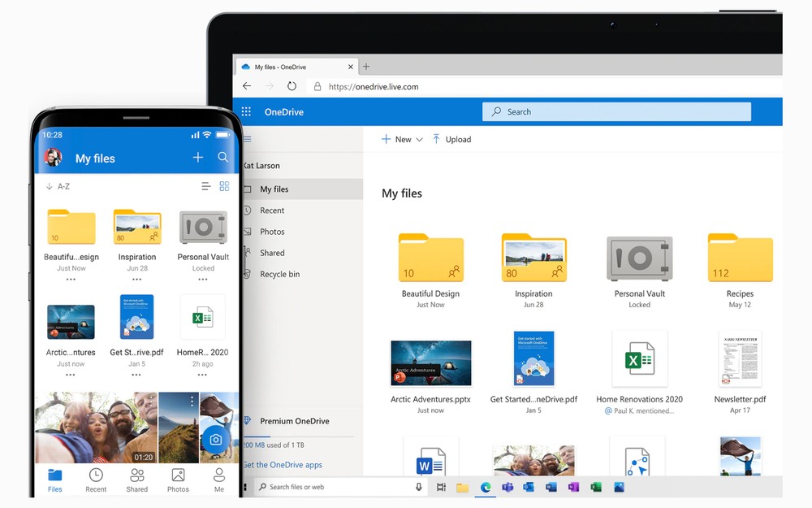Tap the plus icon in phone header
This screenshot has height=508, width=812.
tap(198, 157)
